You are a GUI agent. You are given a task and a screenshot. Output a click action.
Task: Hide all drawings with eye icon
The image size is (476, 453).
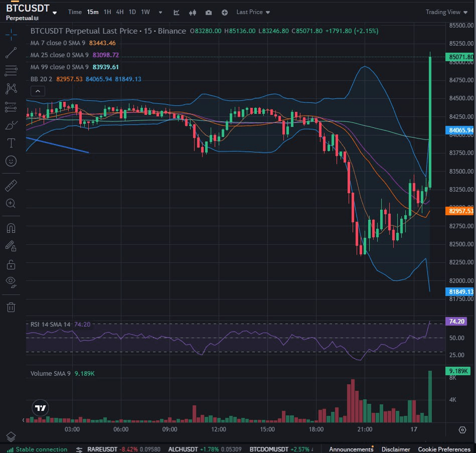pyautogui.click(x=11, y=282)
